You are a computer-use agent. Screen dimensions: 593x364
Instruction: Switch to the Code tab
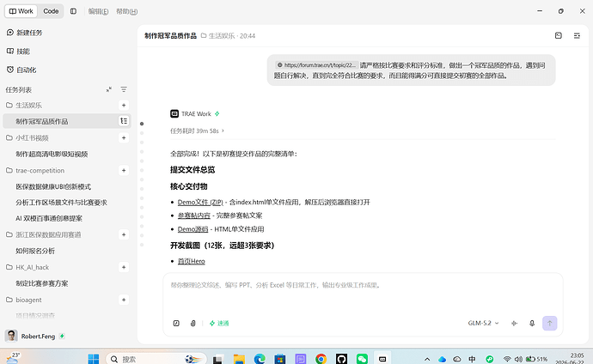point(51,11)
